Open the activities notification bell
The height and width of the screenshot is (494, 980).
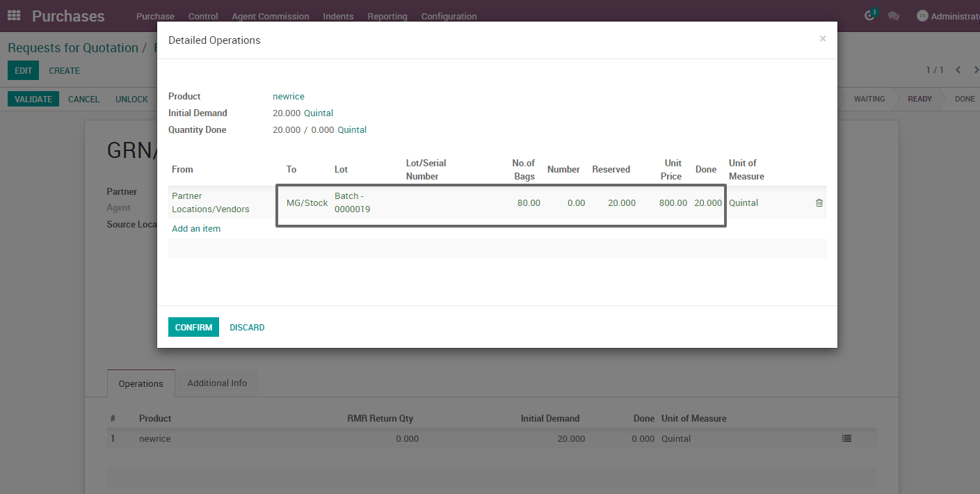pyautogui.click(x=869, y=15)
